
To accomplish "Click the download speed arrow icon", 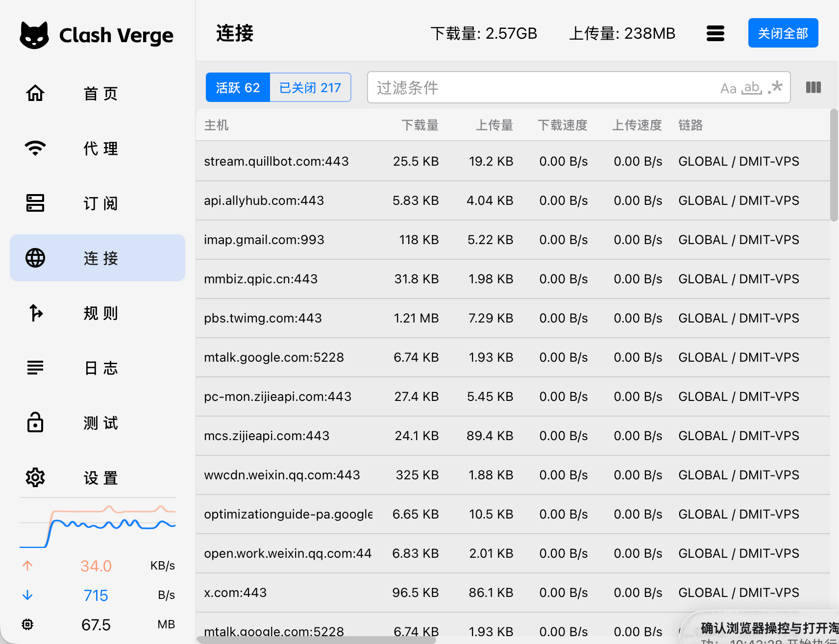I will pyautogui.click(x=27, y=595).
